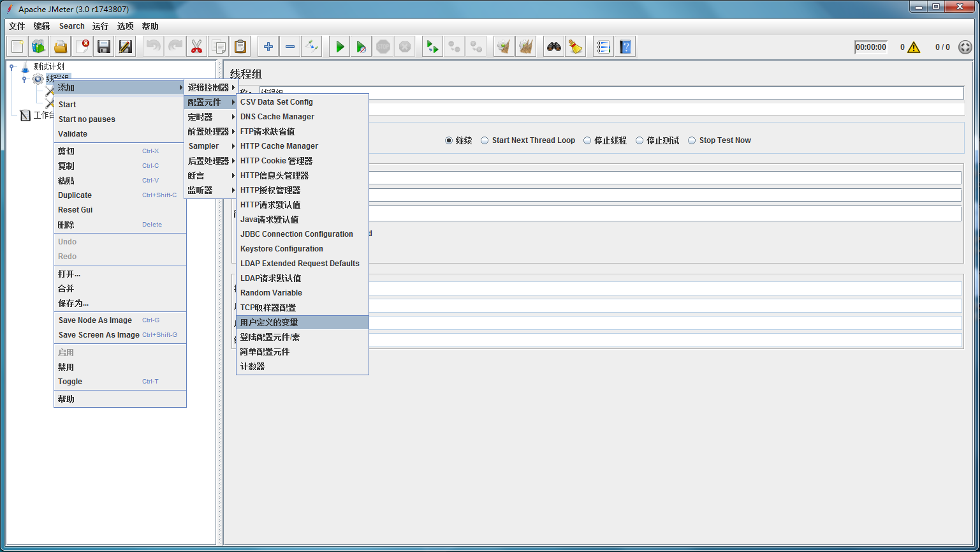Click the Remote Start All icon

tap(433, 47)
